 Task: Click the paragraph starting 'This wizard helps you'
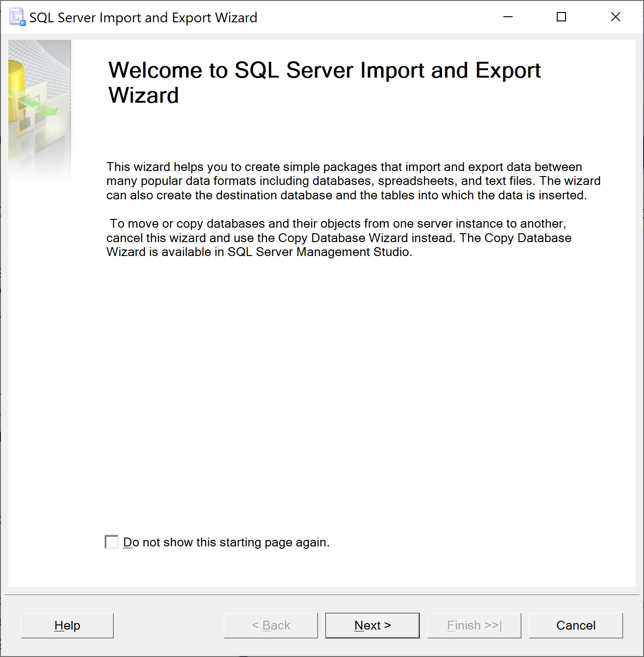353,181
